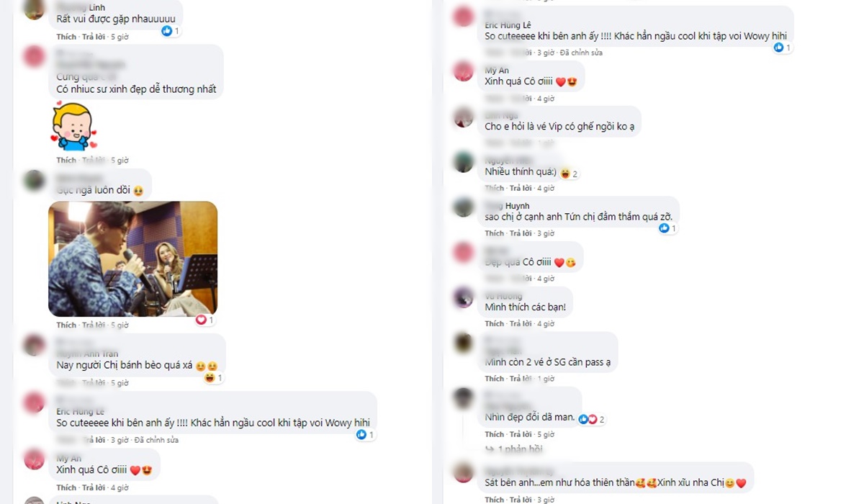This screenshot has height=504, width=864.
Task: Click the avatar beside the 'Cho e hỏi là vé Vip' comment
Action: [x=463, y=117]
